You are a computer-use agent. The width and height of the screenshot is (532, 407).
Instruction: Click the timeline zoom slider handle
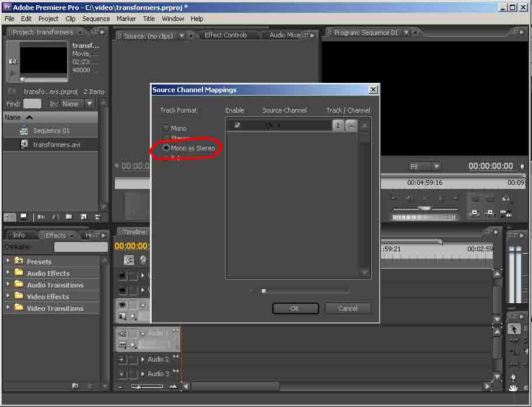pyautogui.click(x=138, y=387)
